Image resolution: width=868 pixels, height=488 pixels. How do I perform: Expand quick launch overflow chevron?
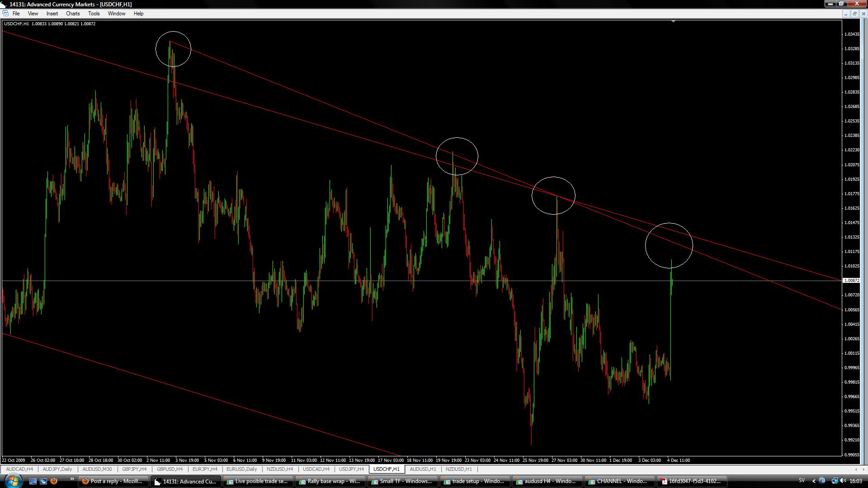pos(71,479)
